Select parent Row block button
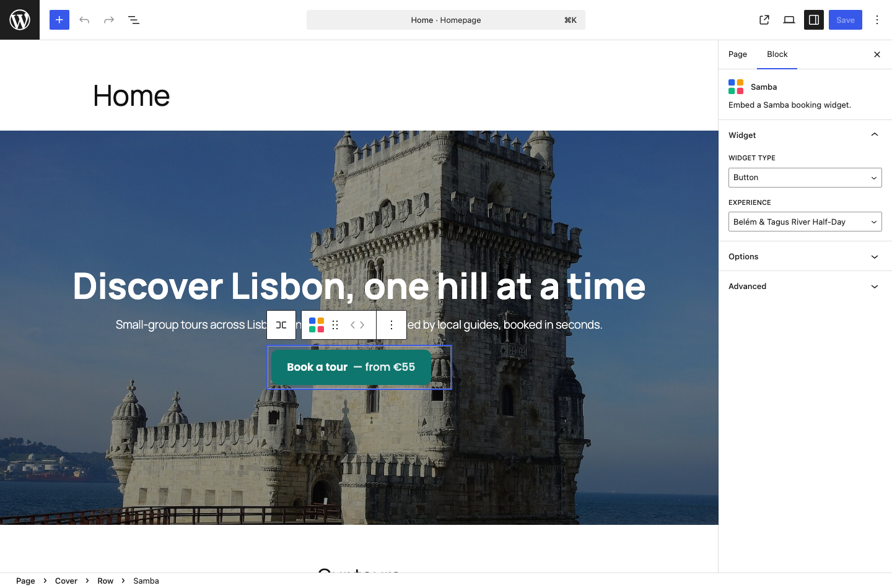 point(281,325)
